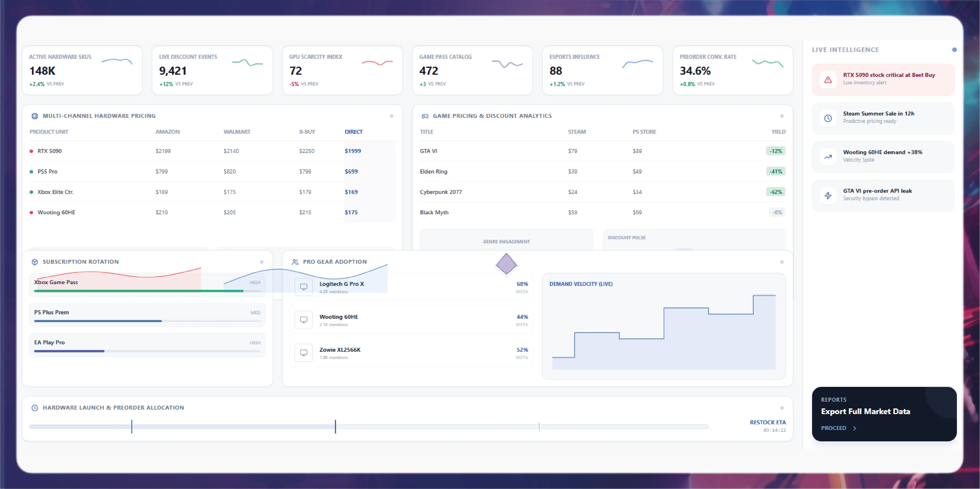
Task: Click the gray dot in Multi-Channel Hardware Pricing header
Action: click(x=392, y=116)
